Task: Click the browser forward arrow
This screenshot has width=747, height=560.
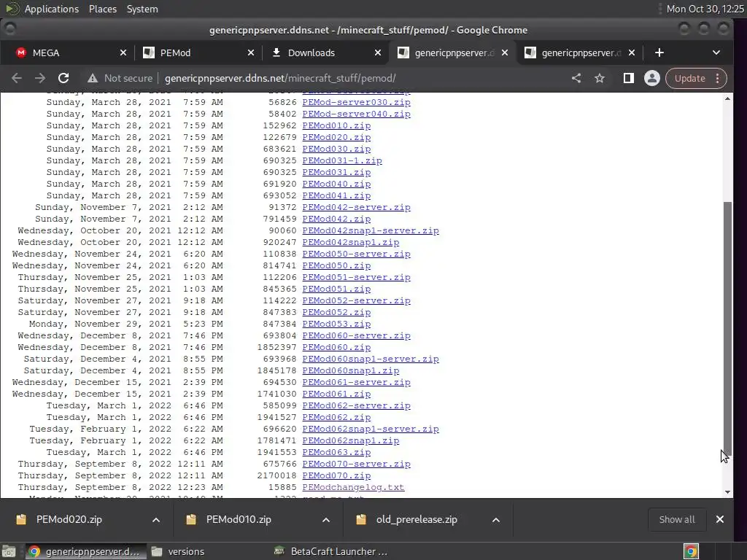Action: point(40,78)
